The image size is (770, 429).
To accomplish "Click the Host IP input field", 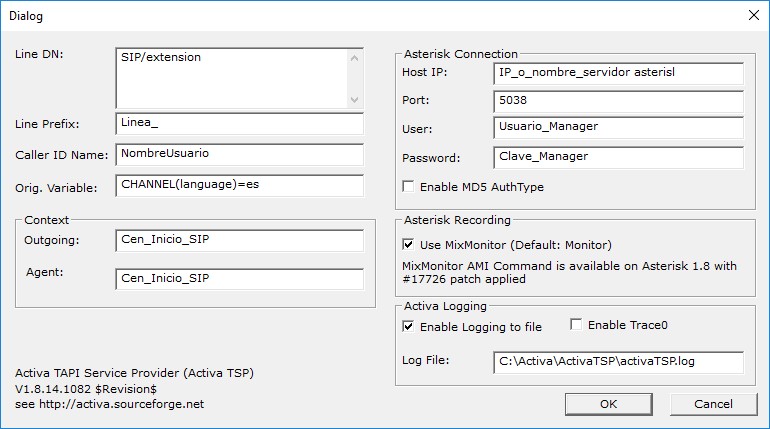I will click(x=618, y=73).
